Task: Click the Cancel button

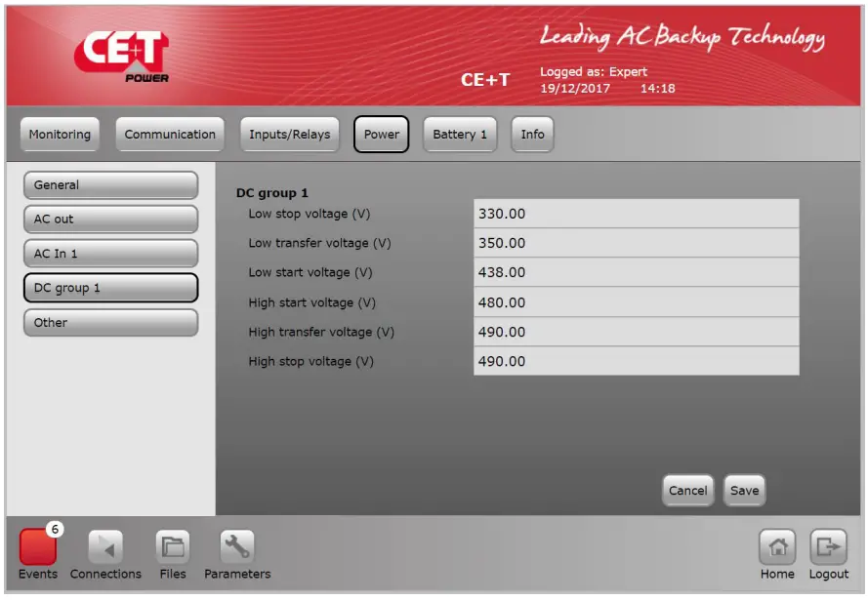Action: (688, 491)
